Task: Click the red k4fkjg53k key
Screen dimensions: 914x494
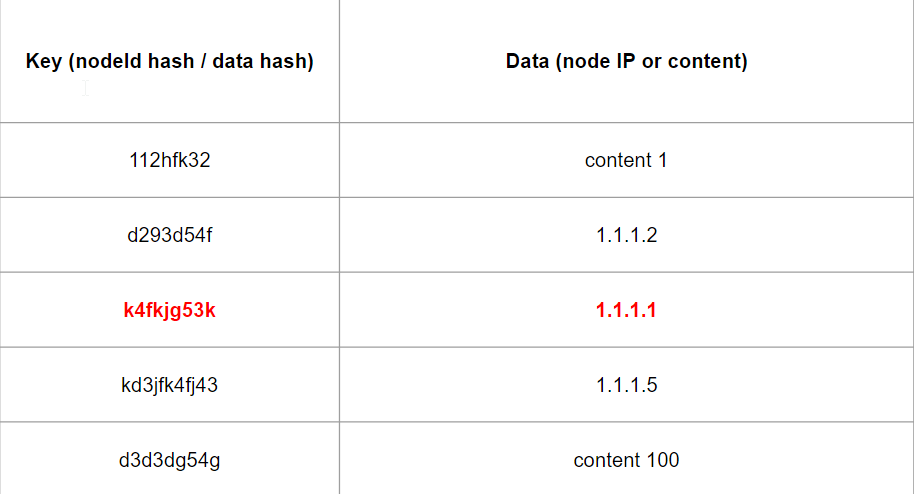Action: click(170, 310)
